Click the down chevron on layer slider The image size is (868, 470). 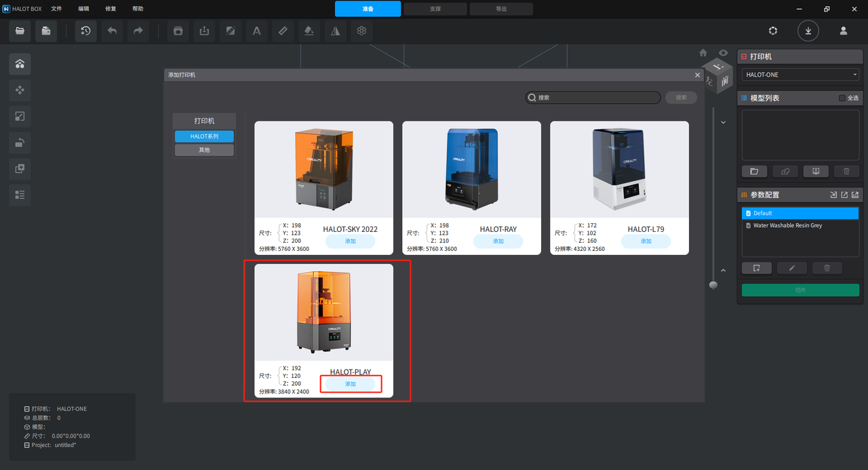tap(724, 122)
